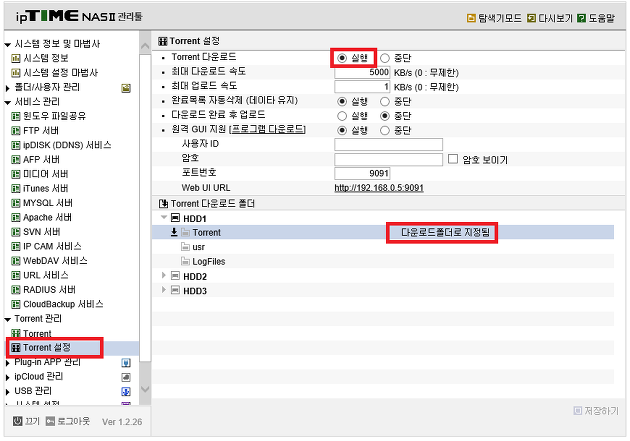Image resolution: width=630 pixels, height=441 pixels.
Task: Click the 포트번호 input field
Action: (x=362, y=174)
